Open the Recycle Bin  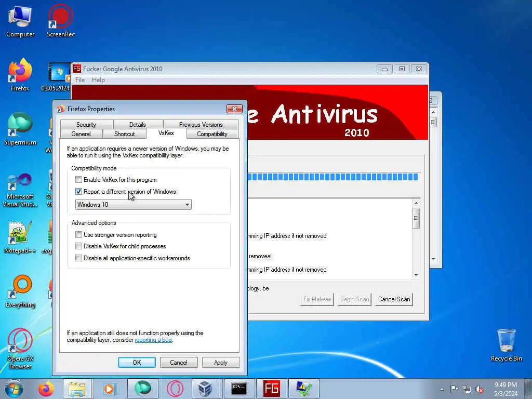[x=506, y=345]
